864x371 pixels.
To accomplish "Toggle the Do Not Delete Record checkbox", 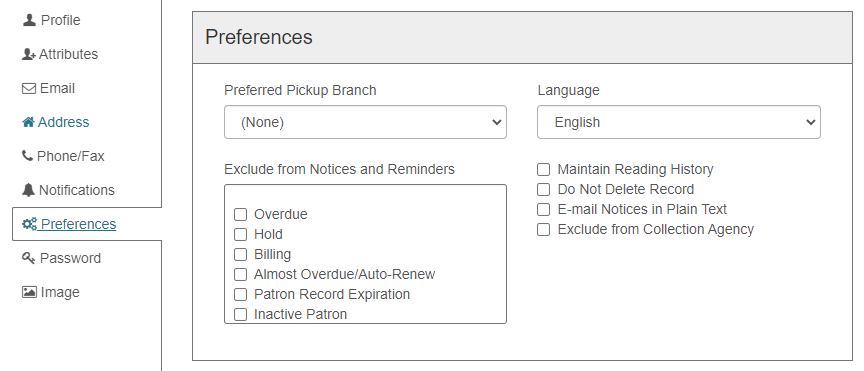I will 543,189.
